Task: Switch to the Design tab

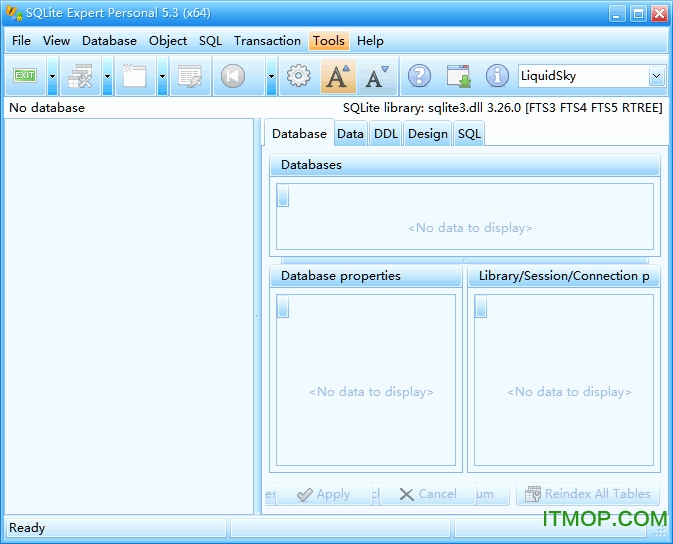Action: (x=428, y=134)
